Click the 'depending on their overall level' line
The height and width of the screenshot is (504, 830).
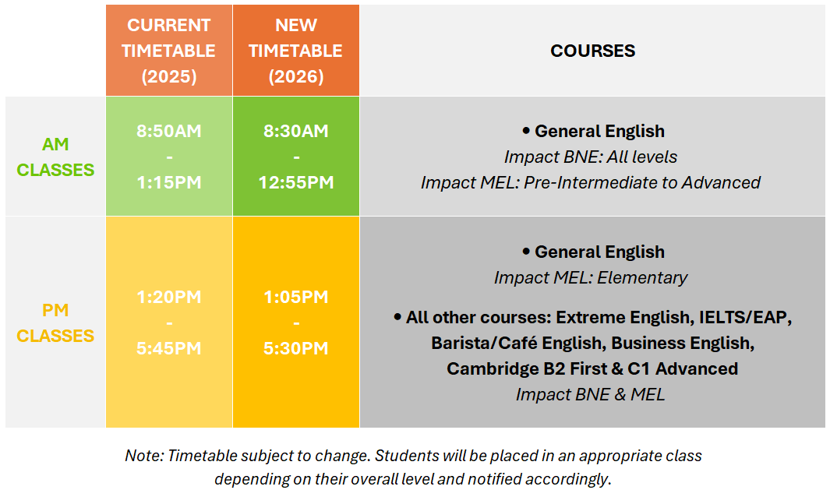coord(413,479)
